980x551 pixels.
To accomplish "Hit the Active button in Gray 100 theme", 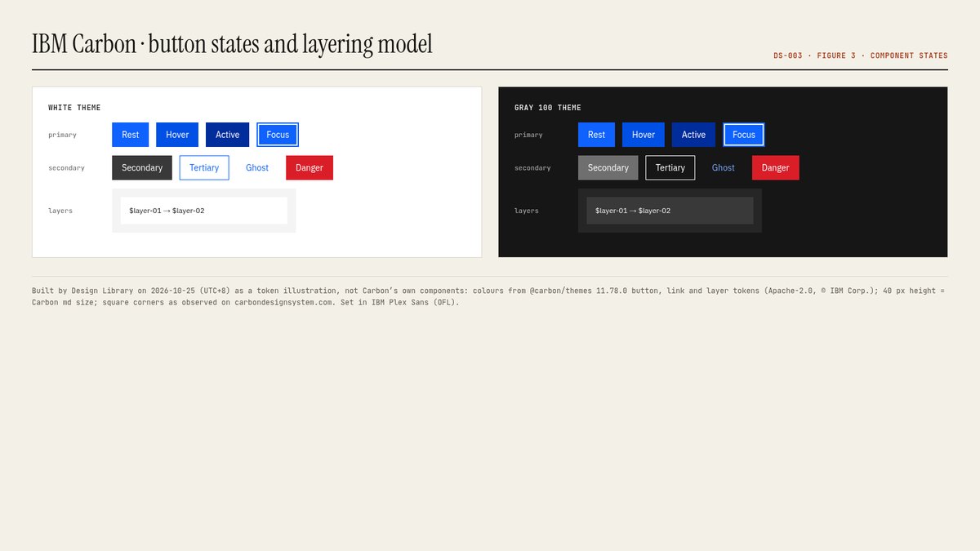I will click(x=694, y=135).
